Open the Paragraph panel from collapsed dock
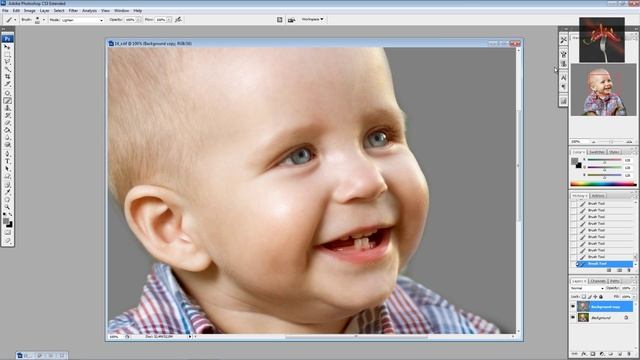This screenshot has height=360, width=640. coord(564,87)
